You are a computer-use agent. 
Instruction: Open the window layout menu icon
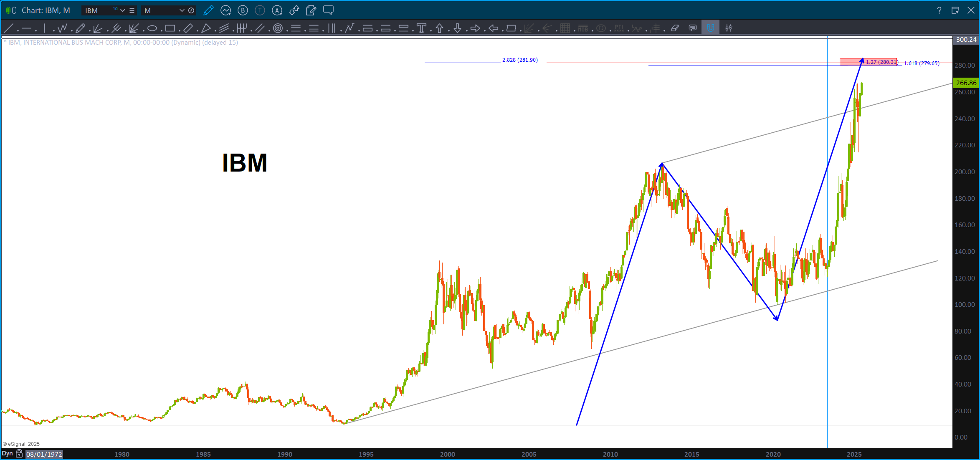[955, 10]
